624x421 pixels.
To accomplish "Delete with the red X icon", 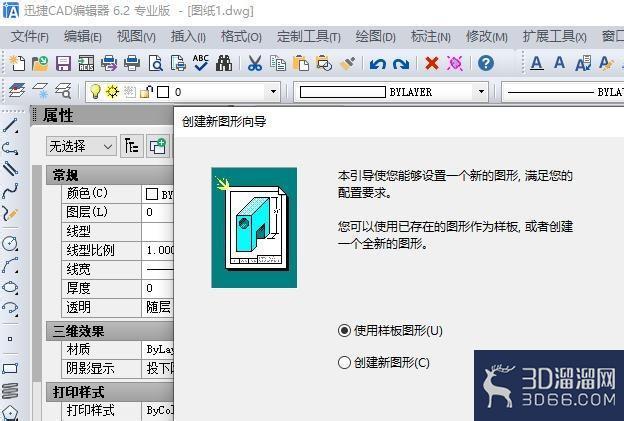I will pyautogui.click(x=432, y=63).
